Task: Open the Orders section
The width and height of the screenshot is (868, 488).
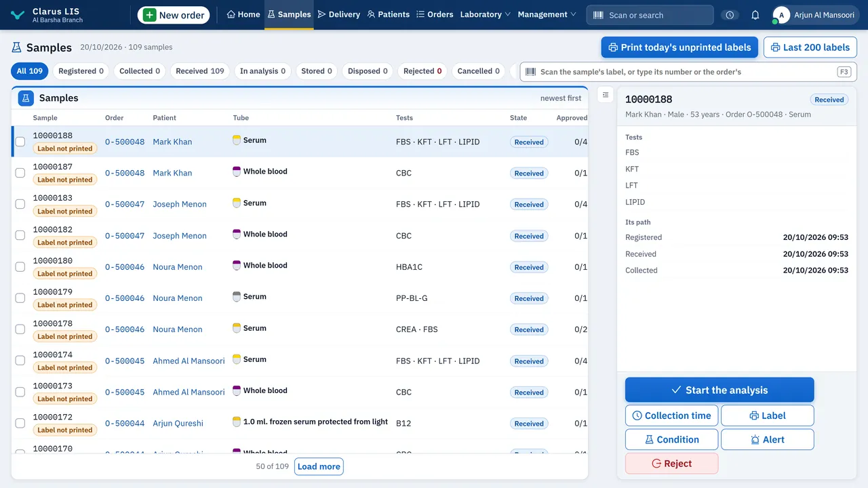Action: (x=435, y=14)
